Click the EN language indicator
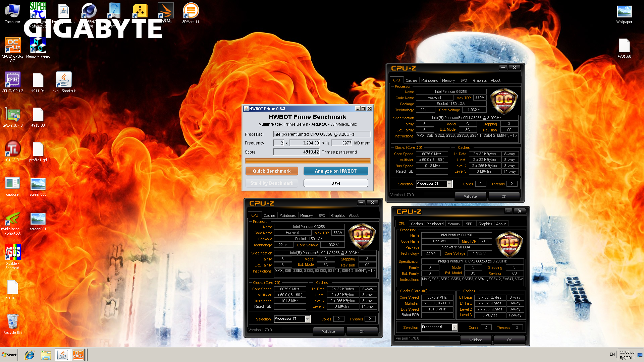Image resolution: width=644 pixels, height=362 pixels. point(612,354)
